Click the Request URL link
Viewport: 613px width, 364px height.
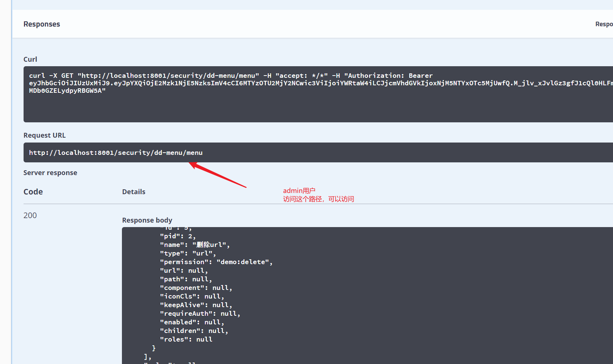point(45,135)
